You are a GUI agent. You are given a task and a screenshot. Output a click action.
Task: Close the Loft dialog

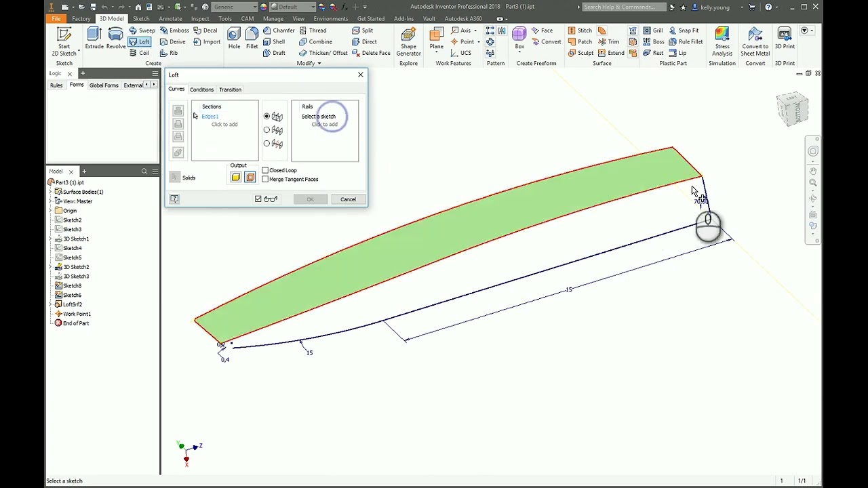361,75
